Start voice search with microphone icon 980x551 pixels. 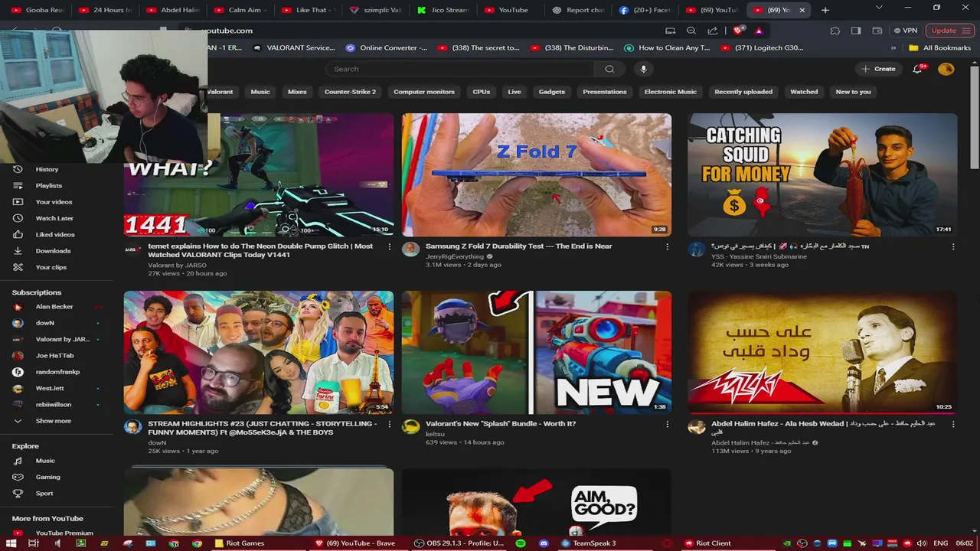(643, 69)
